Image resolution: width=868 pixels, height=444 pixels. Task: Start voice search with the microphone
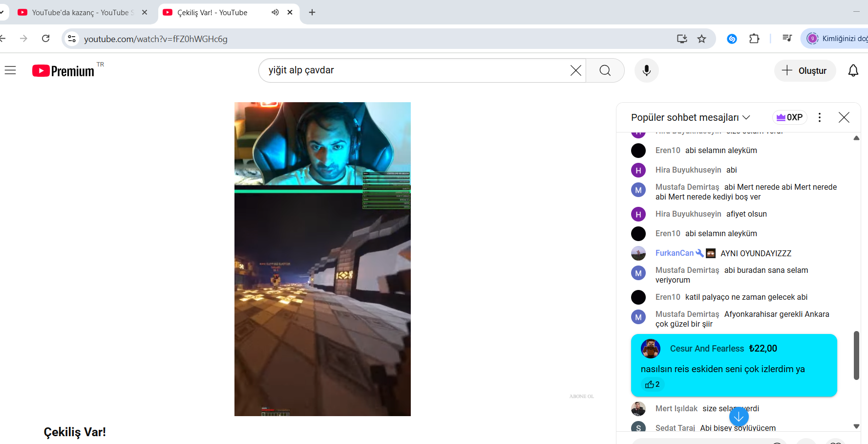tap(647, 70)
